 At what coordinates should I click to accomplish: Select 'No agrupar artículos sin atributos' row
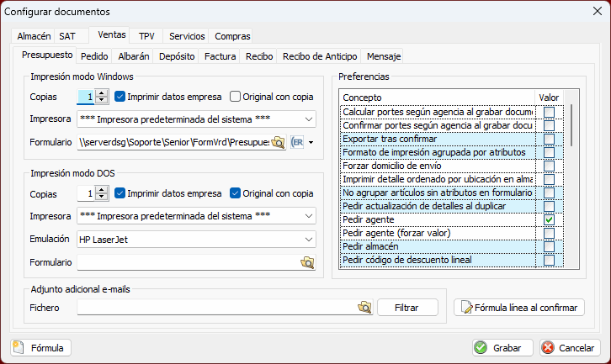[x=452, y=193]
